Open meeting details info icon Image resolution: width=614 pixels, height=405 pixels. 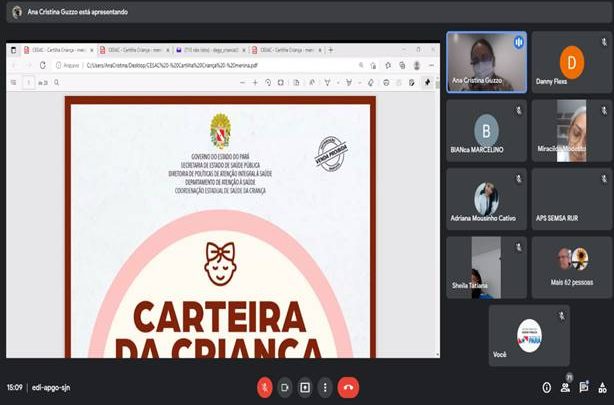point(547,388)
